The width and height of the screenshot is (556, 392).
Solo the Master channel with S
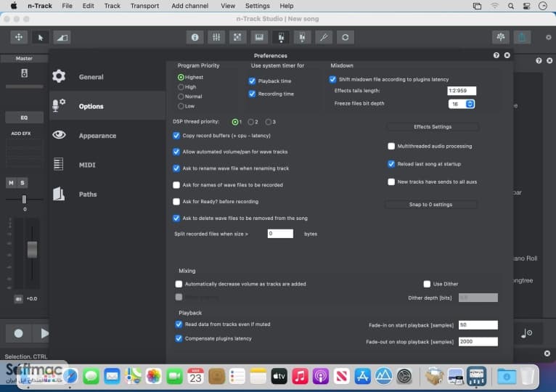point(23,183)
